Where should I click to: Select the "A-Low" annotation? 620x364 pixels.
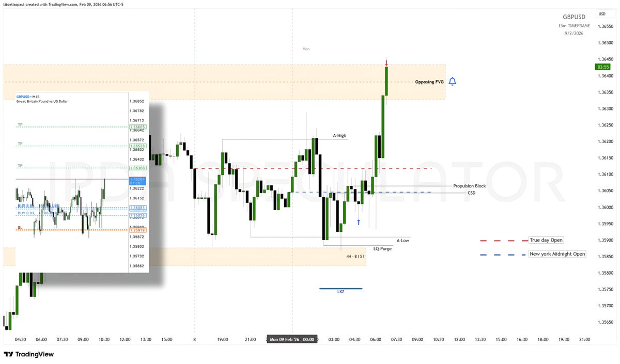coord(403,241)
